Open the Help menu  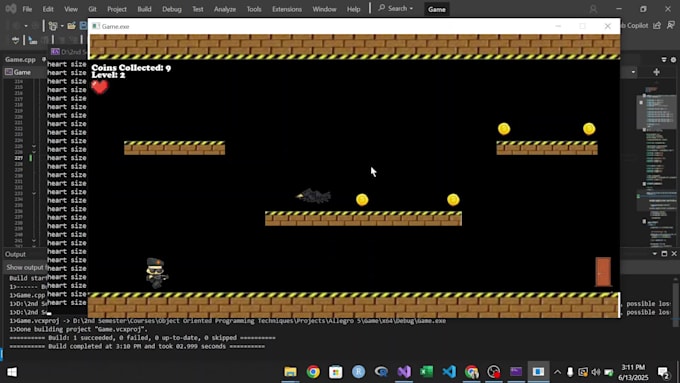tap(353, 9)
